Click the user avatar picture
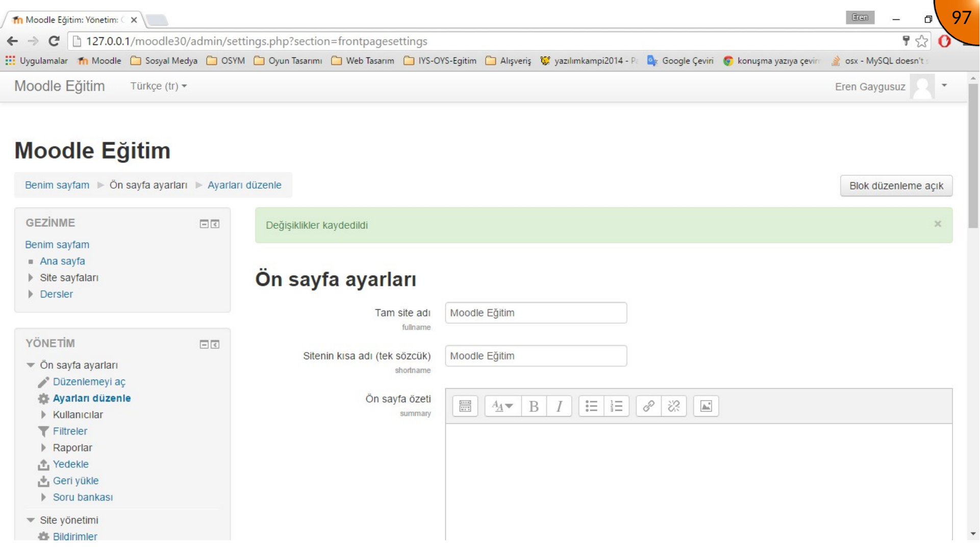 point(922,87)
